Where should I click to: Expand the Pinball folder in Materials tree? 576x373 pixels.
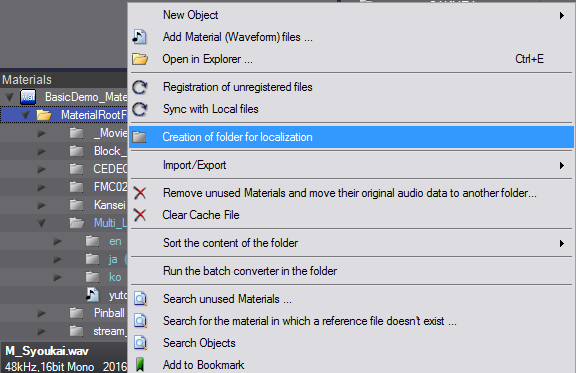coord(41,313)
